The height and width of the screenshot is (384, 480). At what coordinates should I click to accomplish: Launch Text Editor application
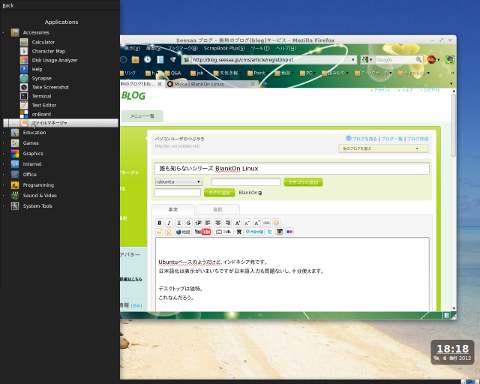(38, 105)
